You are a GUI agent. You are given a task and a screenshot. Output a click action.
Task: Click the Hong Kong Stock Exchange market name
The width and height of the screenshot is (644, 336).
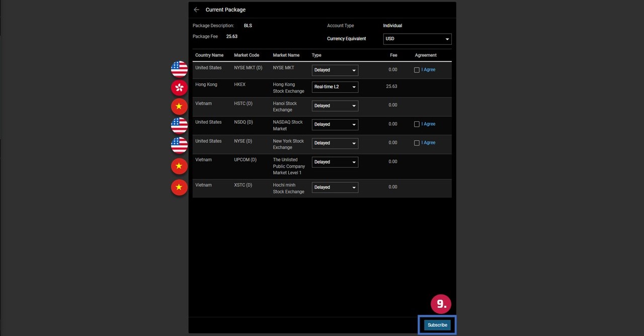click(288, 88)
